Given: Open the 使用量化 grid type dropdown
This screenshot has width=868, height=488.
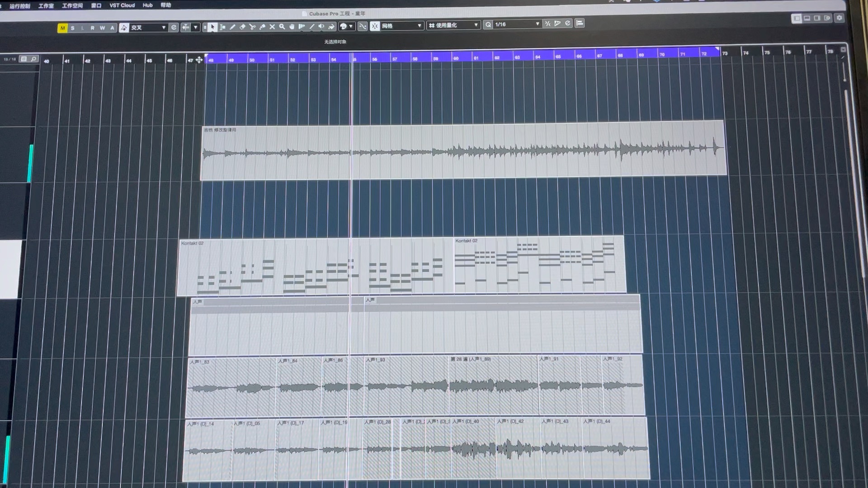Looking at the screenshot, I should (453, 25).
